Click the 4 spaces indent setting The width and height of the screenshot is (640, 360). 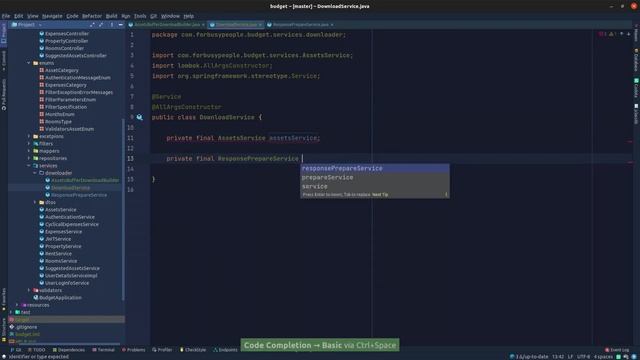pos(603,357)
